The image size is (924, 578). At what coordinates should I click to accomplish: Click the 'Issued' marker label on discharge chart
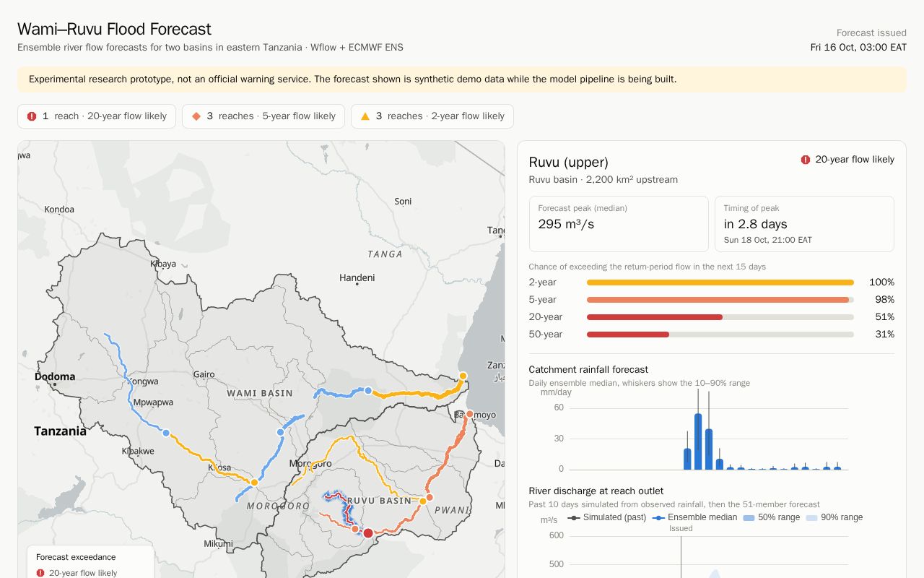tap(681, 528)
